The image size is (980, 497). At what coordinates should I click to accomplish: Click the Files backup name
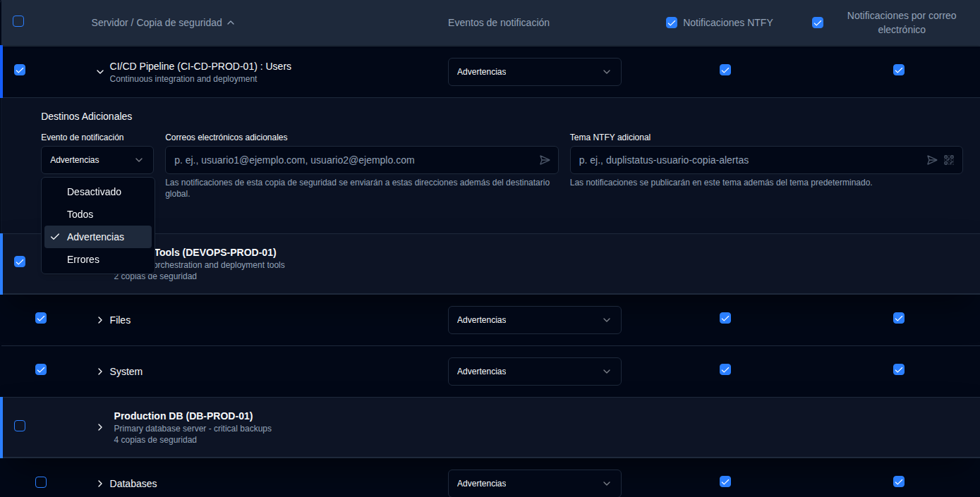pos(120,320)
